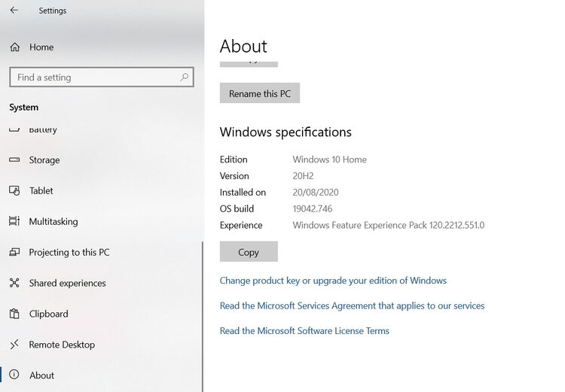Go back using the Settings back arrow
This screenshot has width=565, height=392.
(x=14, y=10)
